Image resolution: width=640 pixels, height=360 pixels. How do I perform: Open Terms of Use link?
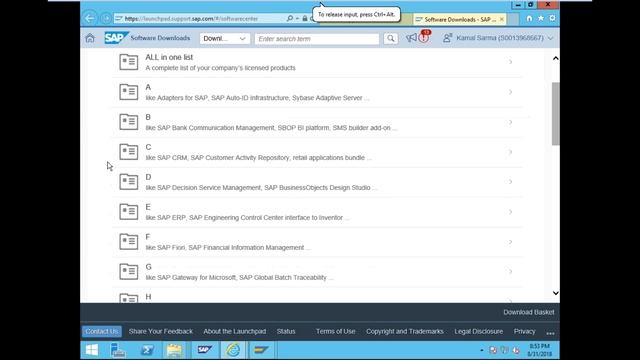[x=336, y=331]
